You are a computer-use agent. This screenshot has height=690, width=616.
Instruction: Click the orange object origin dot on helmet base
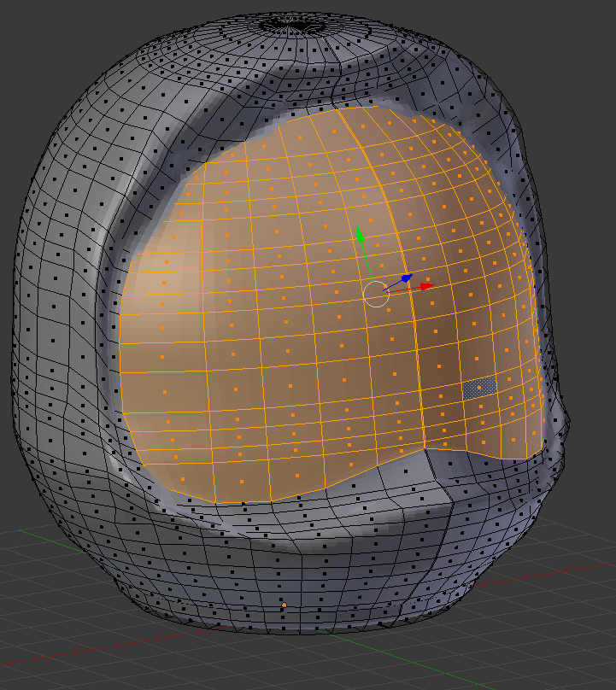284,605
